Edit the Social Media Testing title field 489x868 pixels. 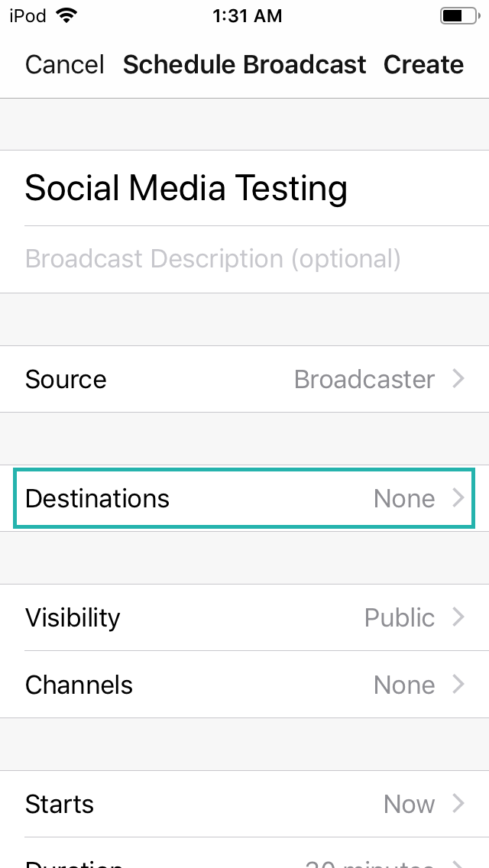tap(186, 188)
